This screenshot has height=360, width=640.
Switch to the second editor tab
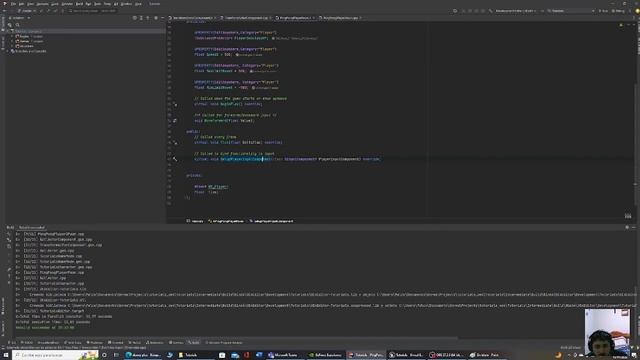(247, 18)
